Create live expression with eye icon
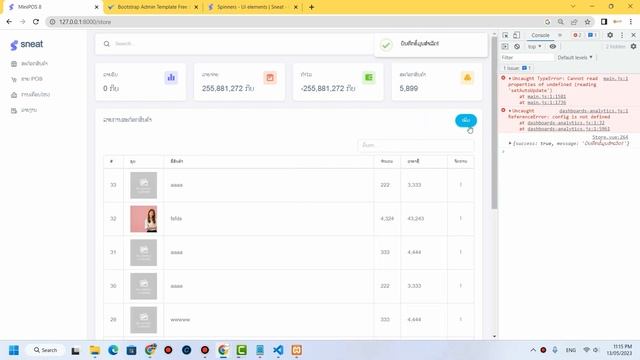 click(x=553, y=47)
